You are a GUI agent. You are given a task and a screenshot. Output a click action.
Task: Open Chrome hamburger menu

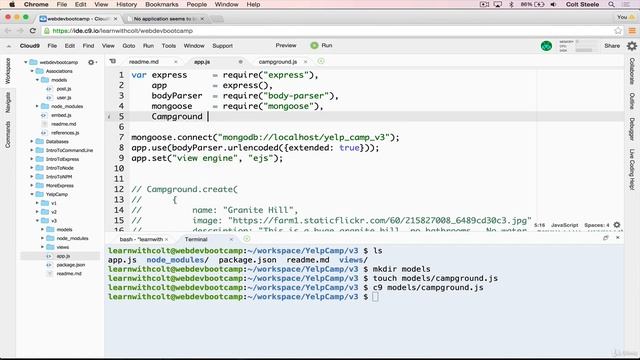[632, 31]
